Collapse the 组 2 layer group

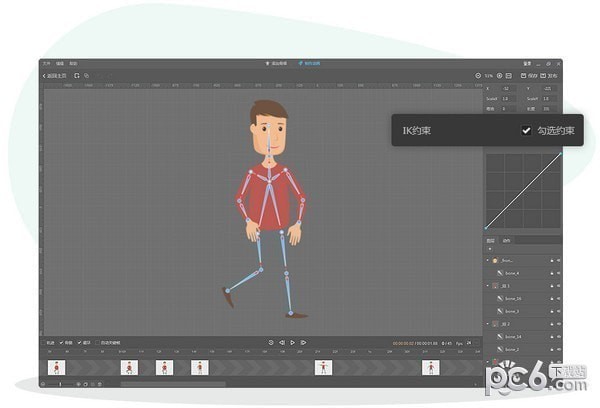click(x=489, y=325)
